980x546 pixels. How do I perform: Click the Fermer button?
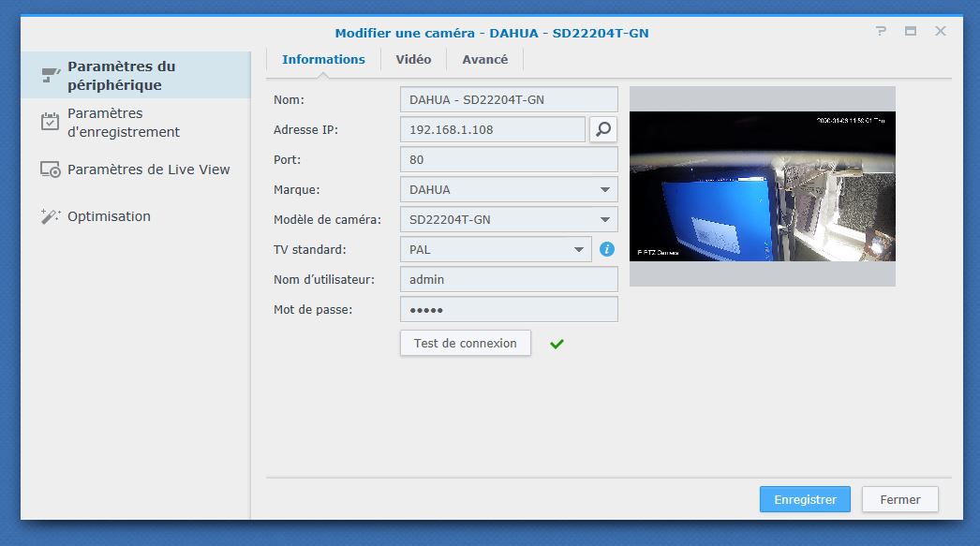tap(899, 499)
